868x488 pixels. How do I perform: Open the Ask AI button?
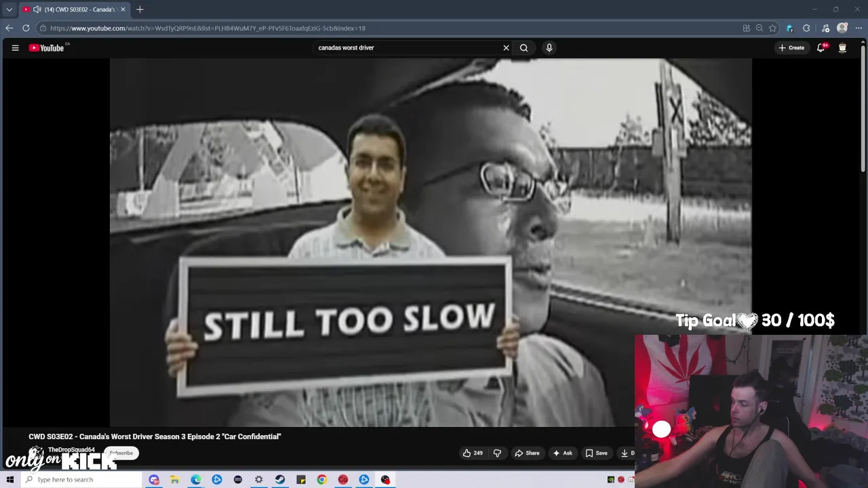563,453
